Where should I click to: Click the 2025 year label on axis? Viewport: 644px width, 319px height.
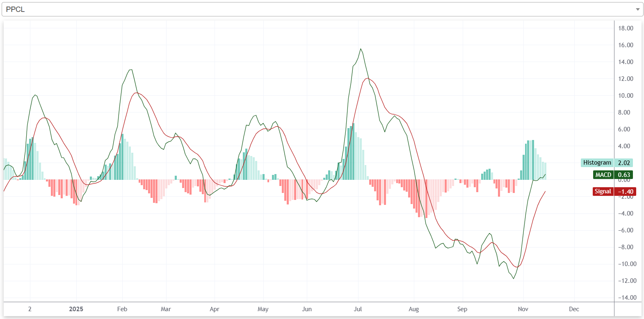point(76,309)
